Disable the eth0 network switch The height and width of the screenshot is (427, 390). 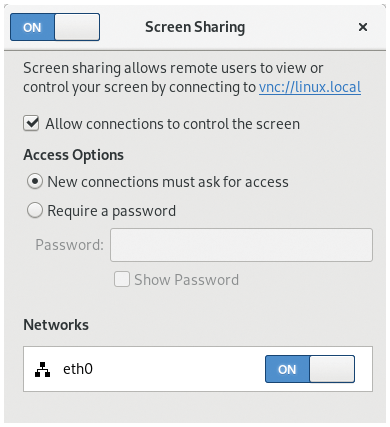(310, 369)
